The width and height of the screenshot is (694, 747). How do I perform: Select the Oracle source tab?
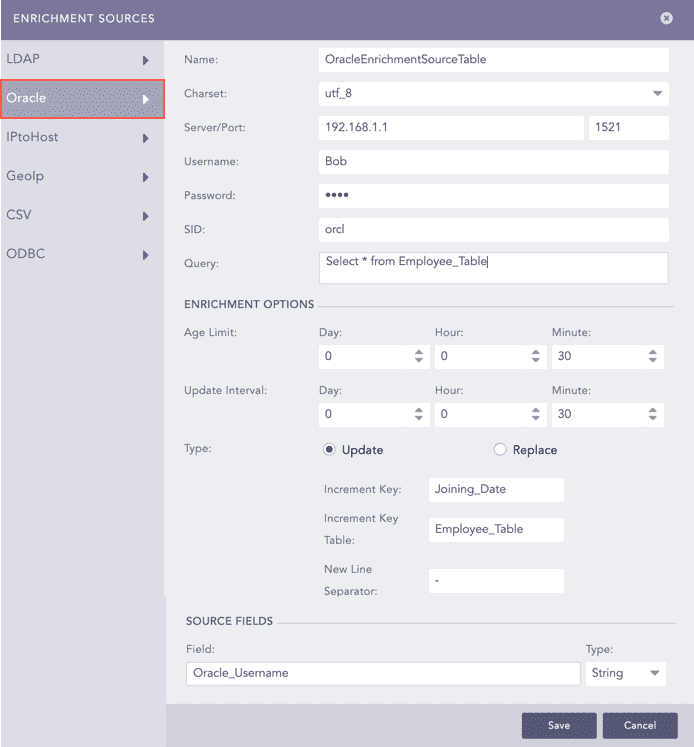[x=70, y=99]
